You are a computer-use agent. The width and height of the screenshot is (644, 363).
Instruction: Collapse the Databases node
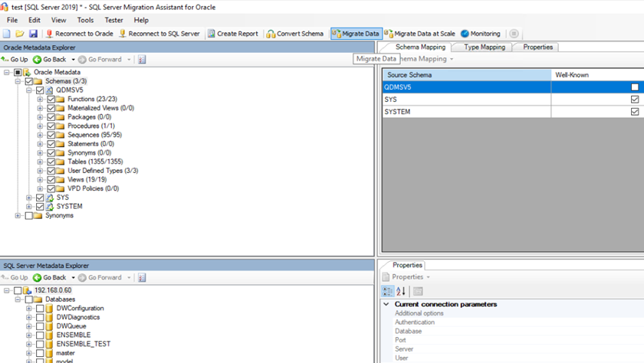point(18,299)
